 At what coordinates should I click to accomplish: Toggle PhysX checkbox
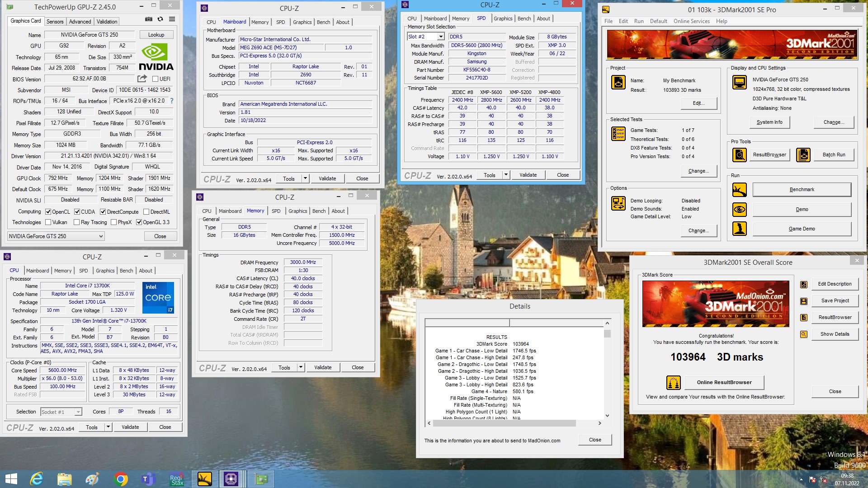pos(113,222)
